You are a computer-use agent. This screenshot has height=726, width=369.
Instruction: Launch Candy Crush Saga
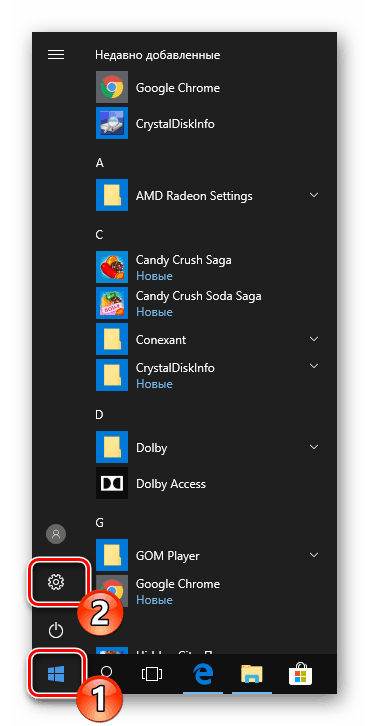pyautogui.click(x=207, y=267)
